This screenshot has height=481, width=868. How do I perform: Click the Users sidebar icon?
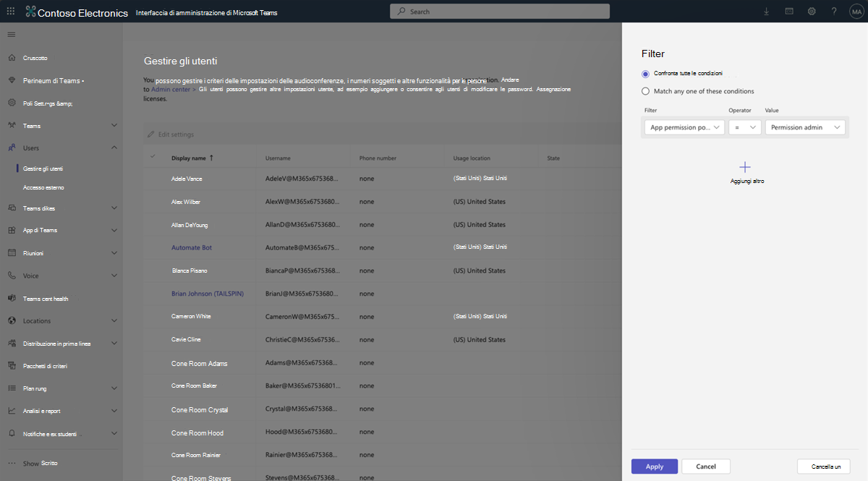[x=12, y=148]
